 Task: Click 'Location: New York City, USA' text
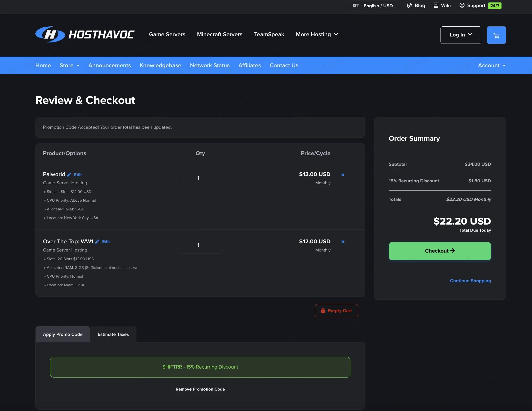[72, 218]
